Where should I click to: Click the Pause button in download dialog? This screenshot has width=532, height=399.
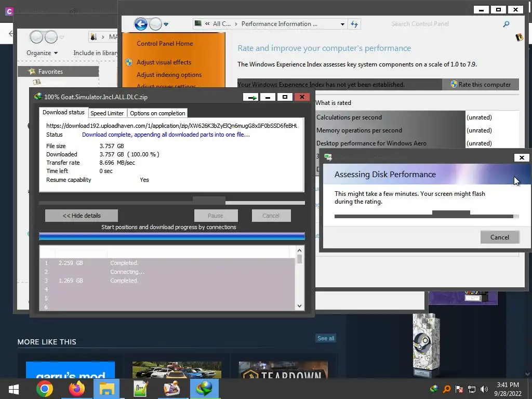[x=216, y=216]
